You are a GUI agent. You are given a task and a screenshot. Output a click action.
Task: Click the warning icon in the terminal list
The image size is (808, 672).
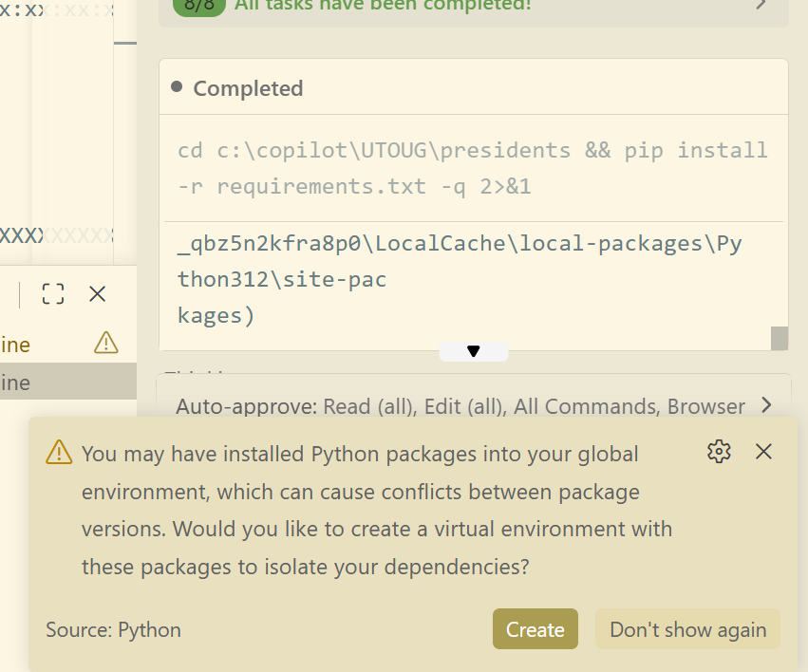pyautogui.click(x=106, y=343)
